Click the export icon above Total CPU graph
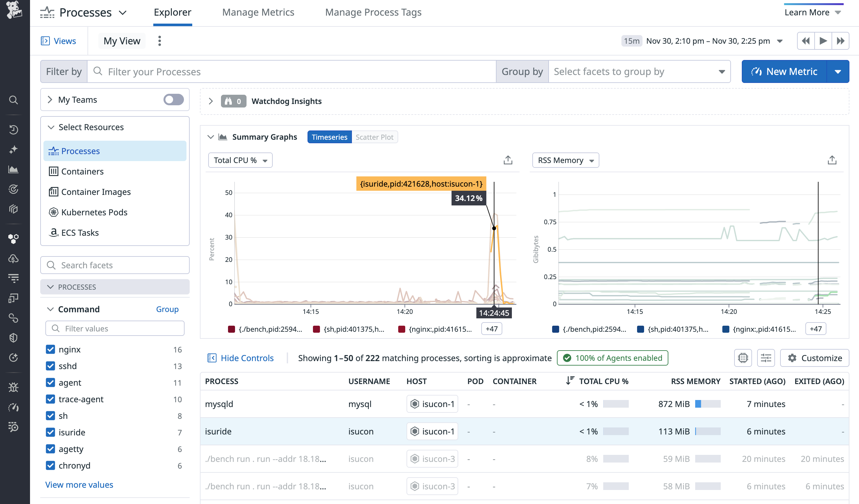Screen dimensions: 859x504 coord(508,160)
